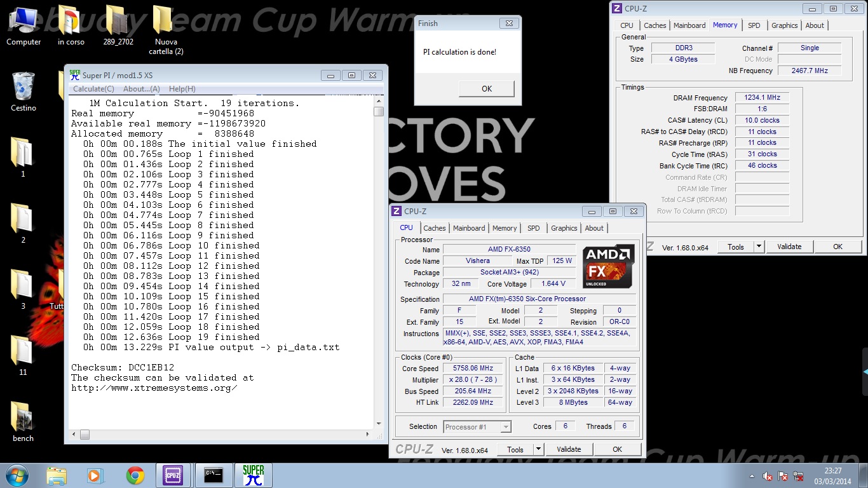Viewport: 868px width, 488px height.
Task: Open the Windows Start menu orb
Action: tap(17, 475)
